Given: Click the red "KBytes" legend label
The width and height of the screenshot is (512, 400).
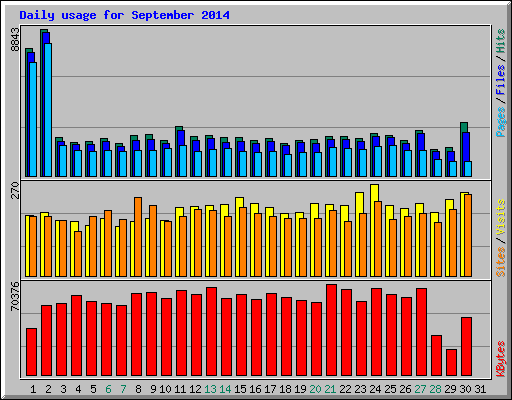Looking at the screenshot, I should (x=501, y=358).
